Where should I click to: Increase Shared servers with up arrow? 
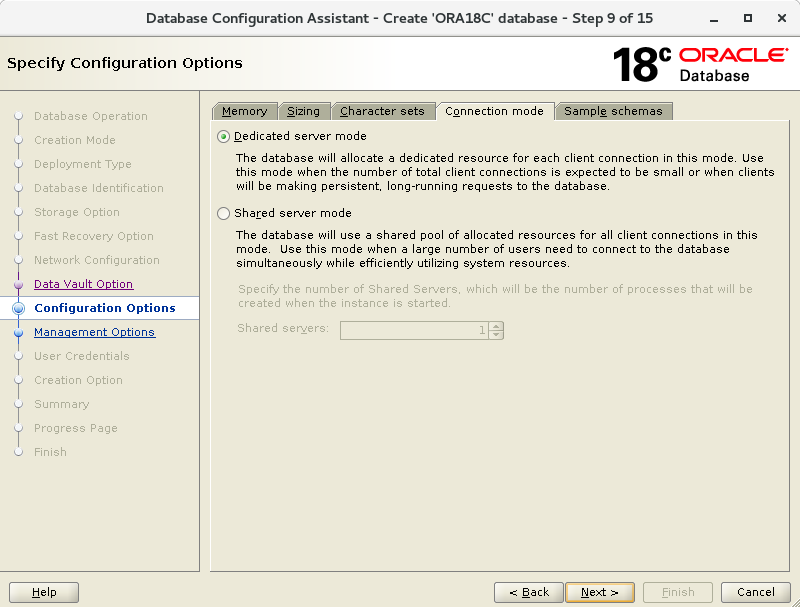496,326
